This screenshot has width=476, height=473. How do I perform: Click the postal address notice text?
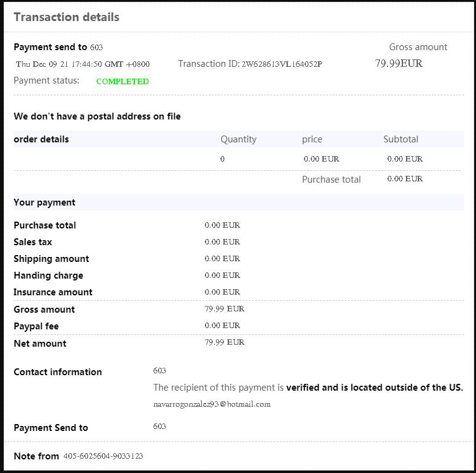click(97, 116)
